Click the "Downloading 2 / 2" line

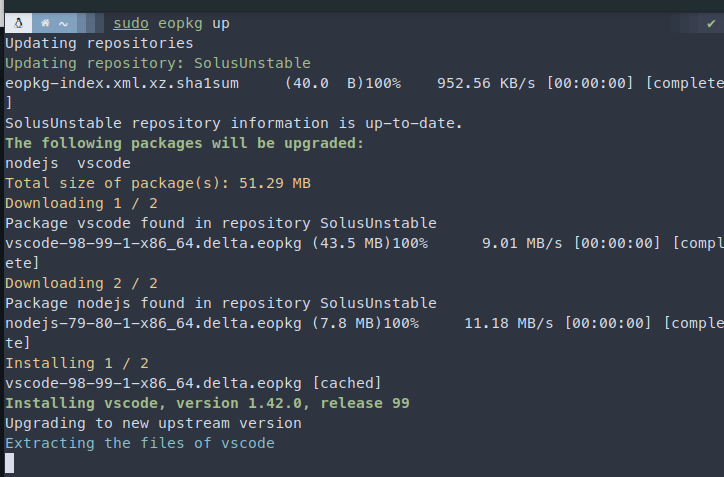pyautogui.click(x=81, y=283)
